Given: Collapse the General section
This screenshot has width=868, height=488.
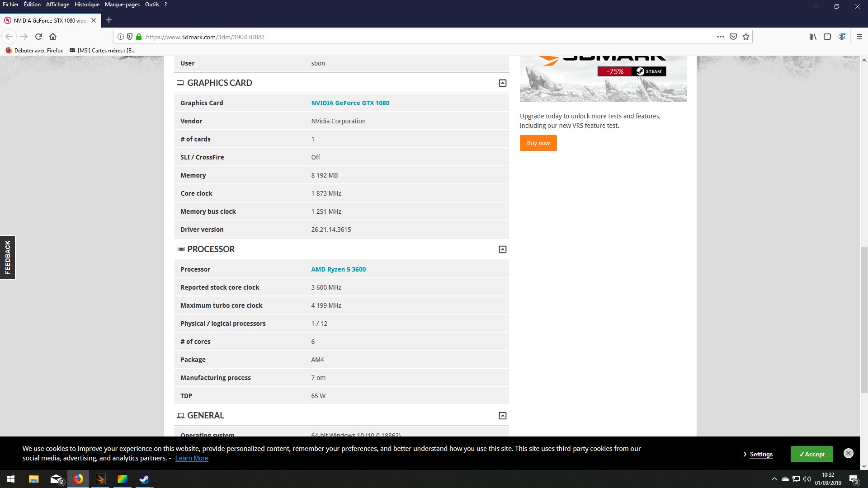Looking at the screenshot, I should 502,416.
